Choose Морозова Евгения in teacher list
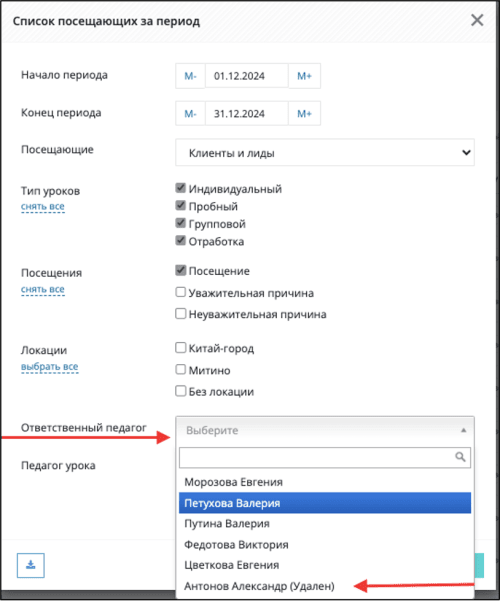 325,482
